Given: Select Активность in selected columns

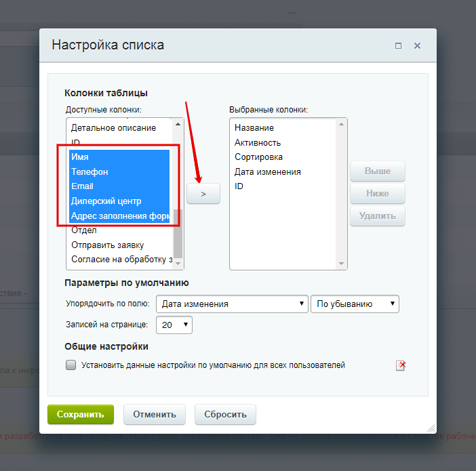Looking at the screenshot, I should coord(284,142).
